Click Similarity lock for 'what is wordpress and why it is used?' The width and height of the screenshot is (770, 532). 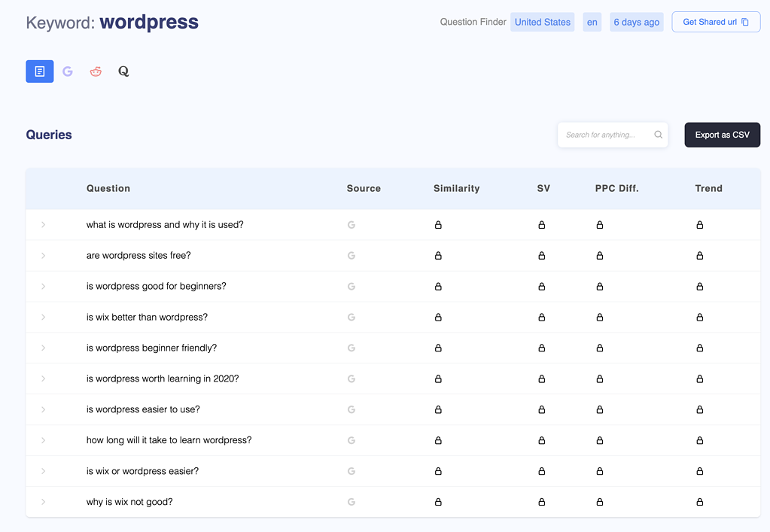tap(438, 225)
